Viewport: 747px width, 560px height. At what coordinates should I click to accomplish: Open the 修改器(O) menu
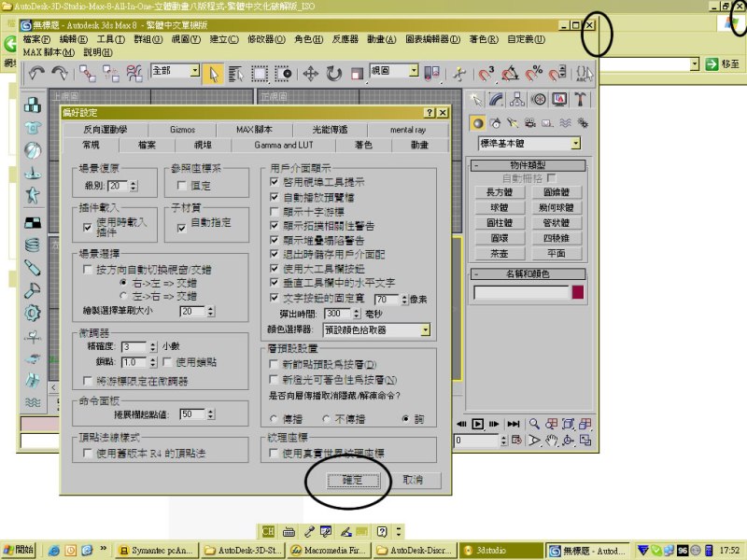coord(266,39)
